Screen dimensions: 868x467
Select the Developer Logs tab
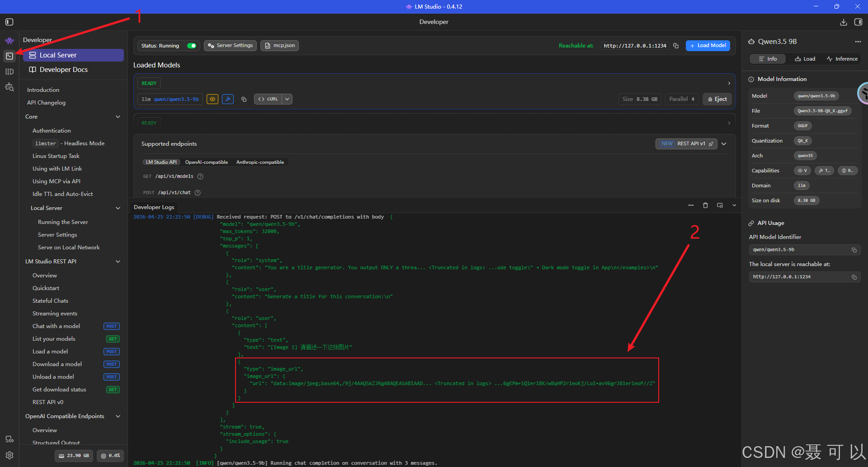154,207
